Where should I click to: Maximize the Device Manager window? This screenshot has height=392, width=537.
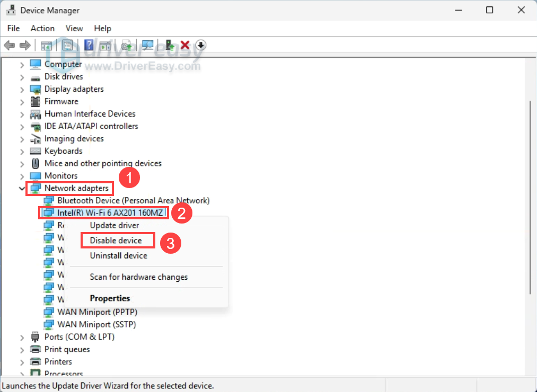tap(490, 10)
